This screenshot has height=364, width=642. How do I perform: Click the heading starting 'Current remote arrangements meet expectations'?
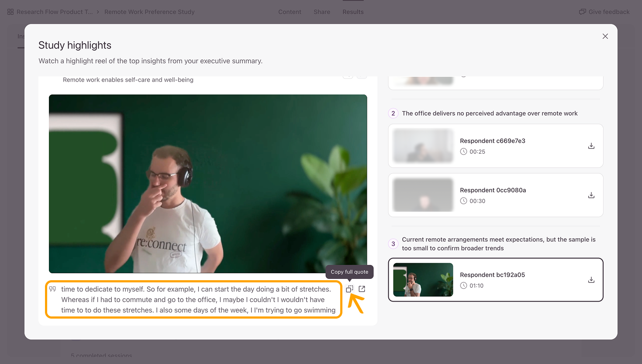coord(499,244)
